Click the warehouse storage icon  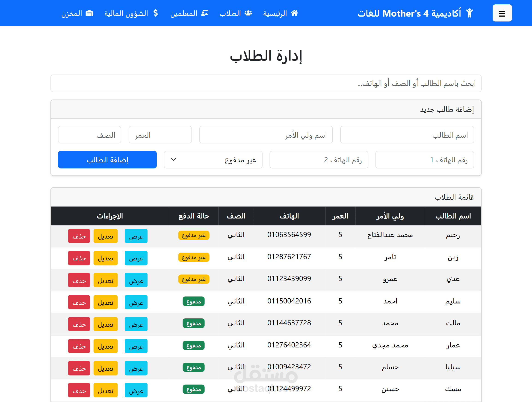coord(89,13)
